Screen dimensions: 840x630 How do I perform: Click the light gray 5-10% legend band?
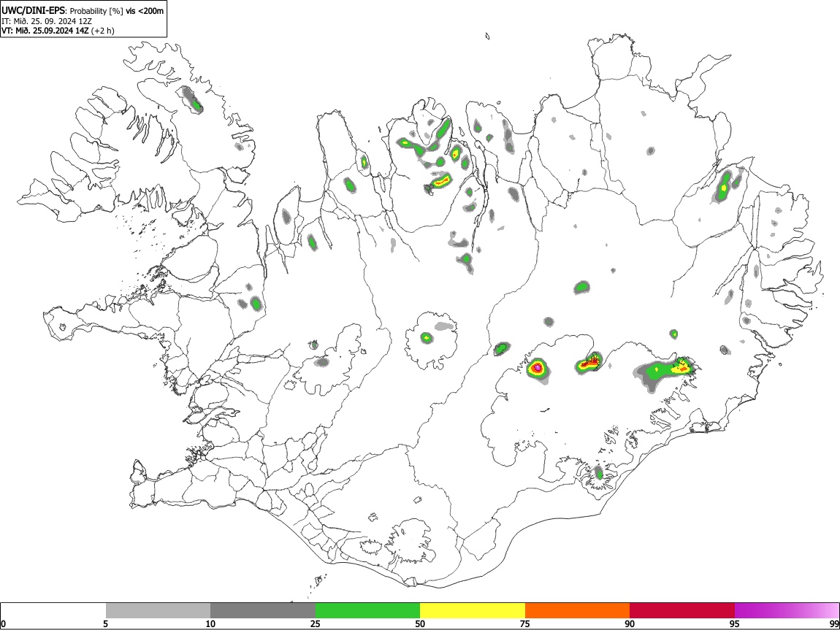coord(158,610)
